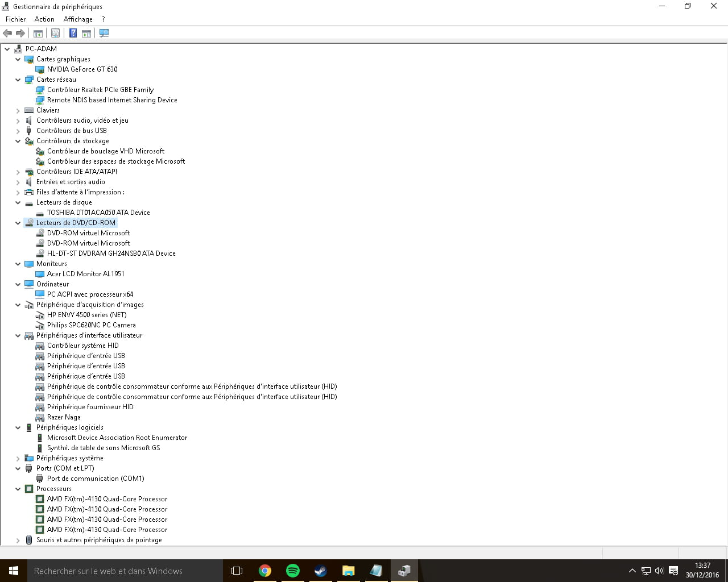The width and height of the screenshot is (728, 582).
Task: Click the volume icon in system tray
Action: coord(659,571)
